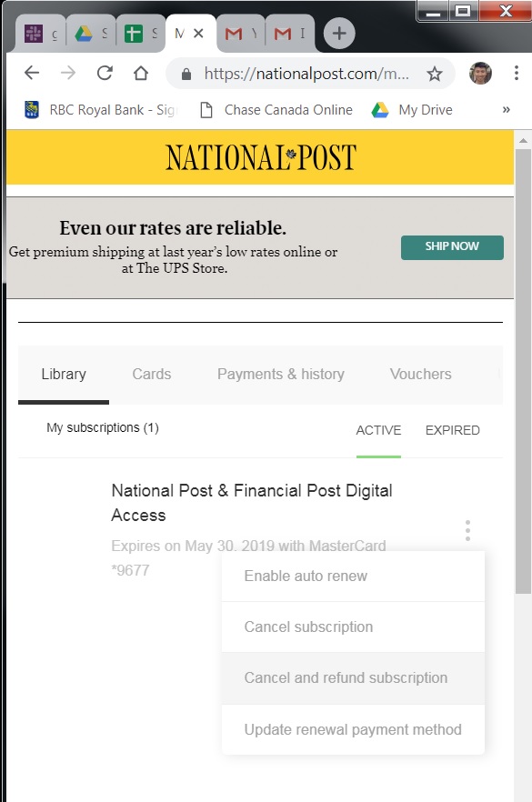Screen dimensions: 532x802
Task: Close the current National Post tab
Action: [x=199, y=34]
